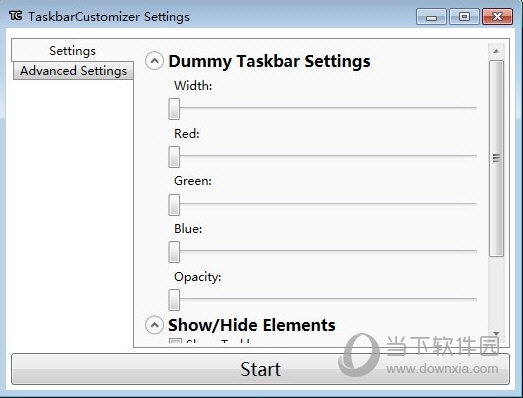
Task: Click the Opacity slider thumb
Action: [x=174, y=300]
